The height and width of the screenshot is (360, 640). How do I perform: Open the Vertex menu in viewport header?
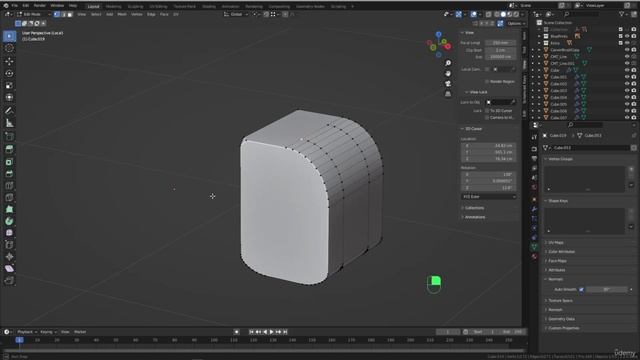137,14
